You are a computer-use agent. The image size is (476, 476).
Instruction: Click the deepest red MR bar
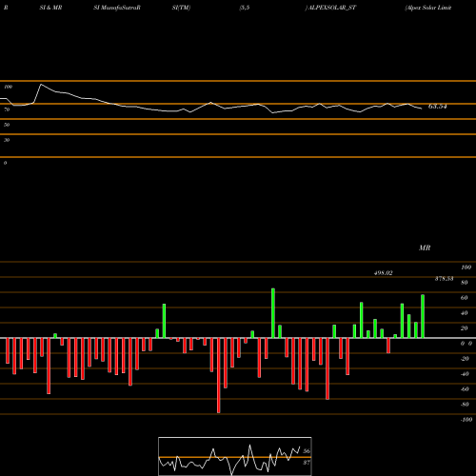pyautogui.click(x=219, y=375)
